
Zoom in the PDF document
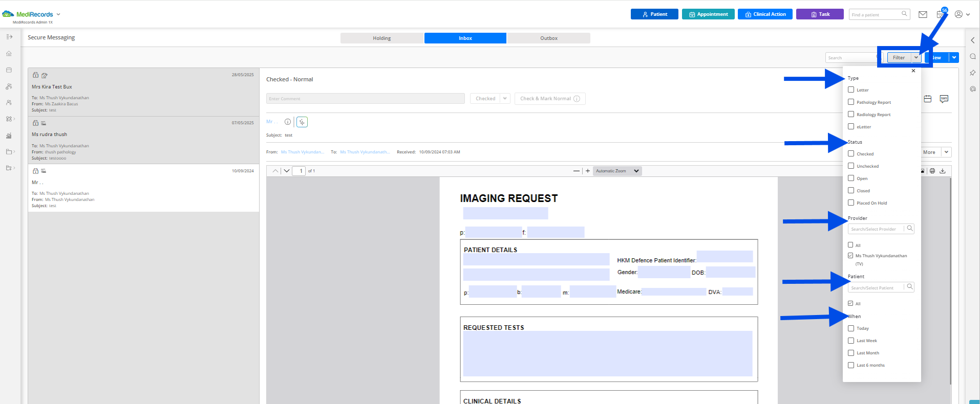click(x=588, y=171)
